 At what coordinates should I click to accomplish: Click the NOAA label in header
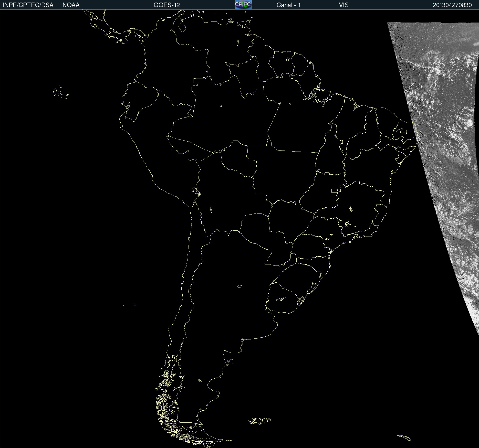pos(71,5)
